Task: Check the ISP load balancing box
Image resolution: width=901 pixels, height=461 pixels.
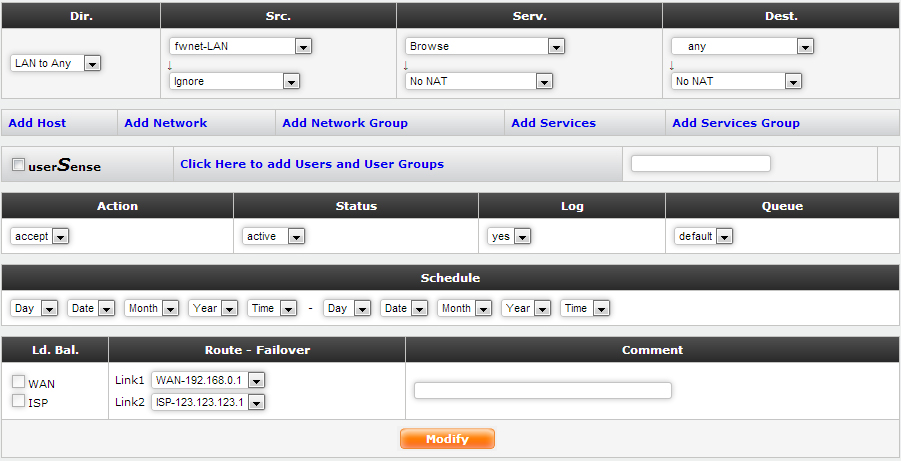Action: point(18,401)
